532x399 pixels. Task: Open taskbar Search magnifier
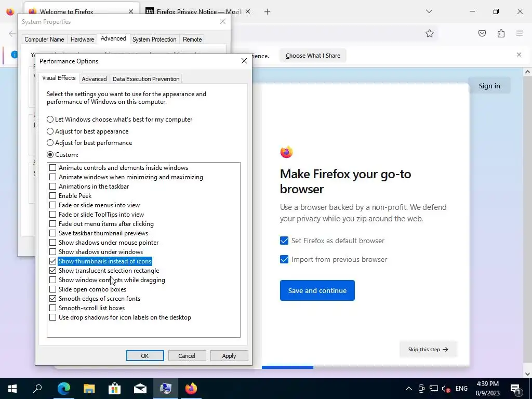(x=37, y=389)
